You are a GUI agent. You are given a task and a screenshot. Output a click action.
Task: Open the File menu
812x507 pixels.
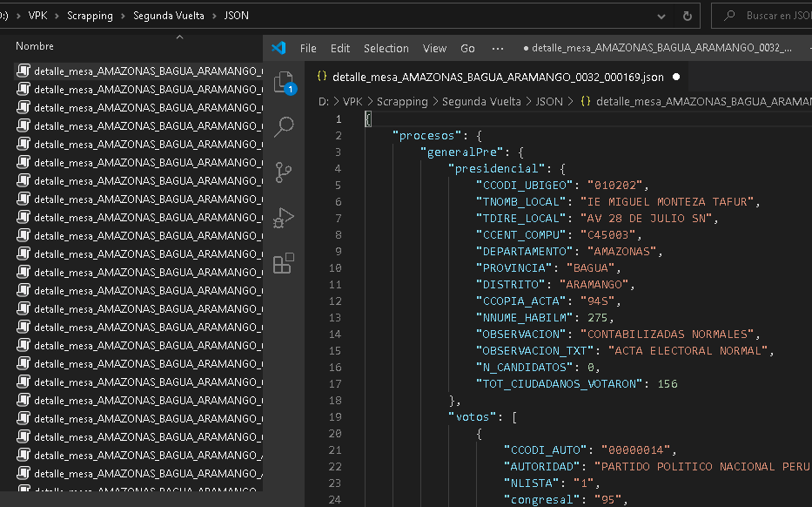coord(308,48)
